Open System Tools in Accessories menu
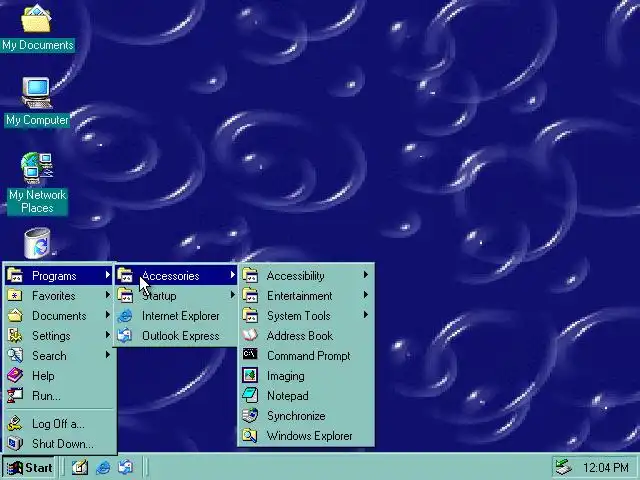Image resolution: width=640 pixels, height=480 pixels. 305,316
